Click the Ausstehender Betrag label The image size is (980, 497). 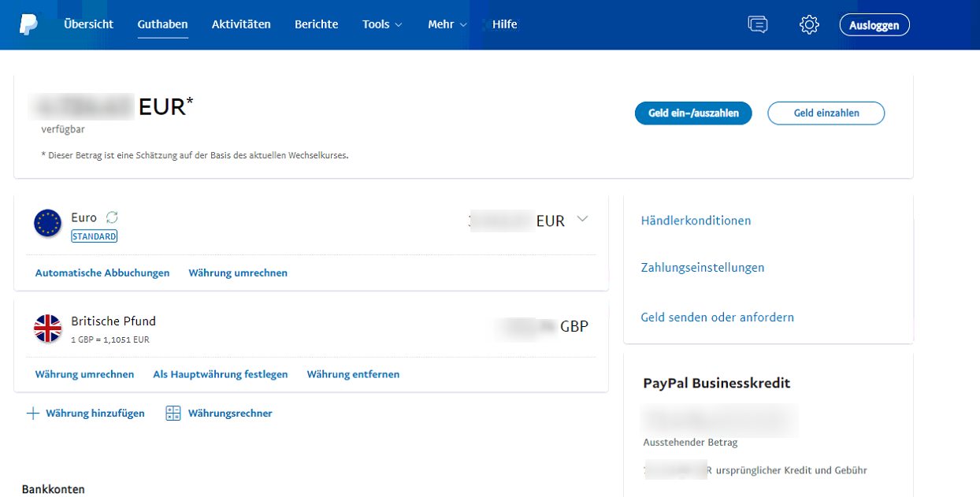pyautogui.click(x=690, y=443)
